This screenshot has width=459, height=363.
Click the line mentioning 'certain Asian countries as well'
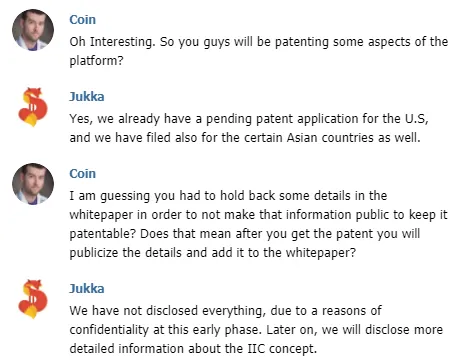(x=245, y=138)
